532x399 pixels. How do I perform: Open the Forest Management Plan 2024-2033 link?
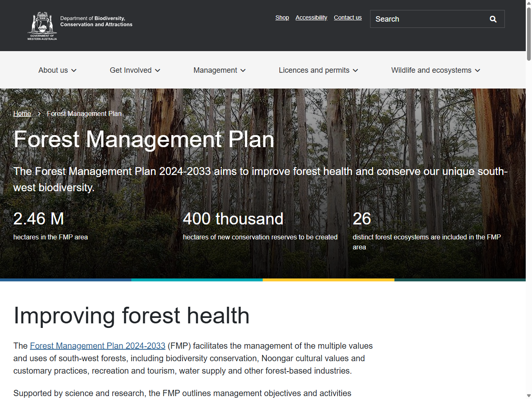[x=97, y=346]
